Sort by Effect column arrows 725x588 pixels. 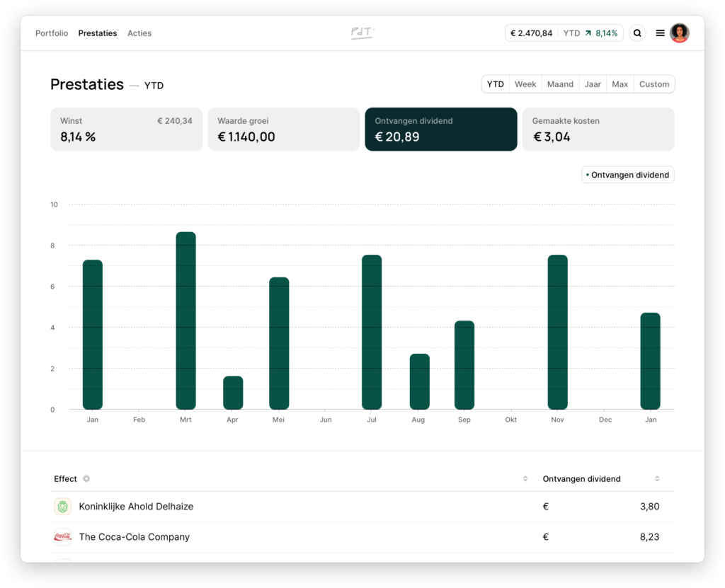[x=525, y=479]
